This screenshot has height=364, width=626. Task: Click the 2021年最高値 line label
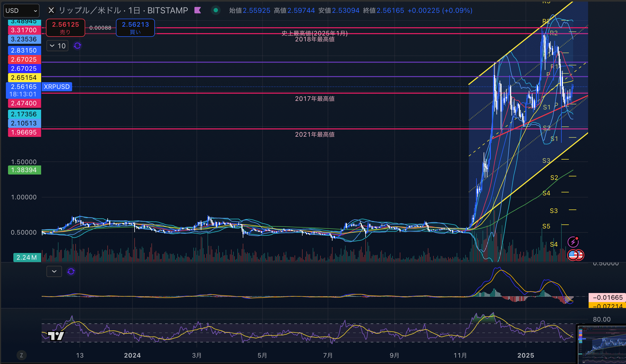(315, 134)
